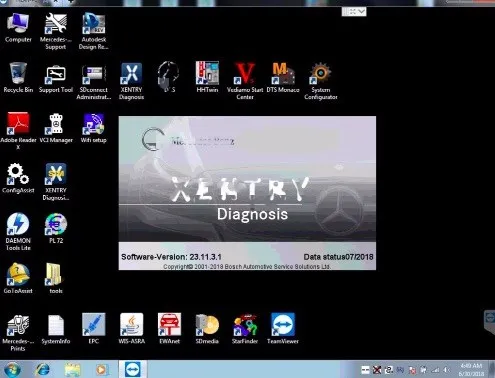This screenshot has width=495, height=378.
Task: Open the Computer desktop icon
Action: click(18, 27)
